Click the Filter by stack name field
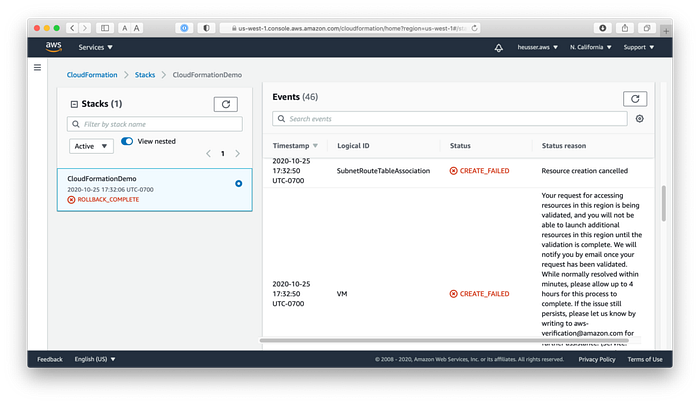The height and width of the screenshot is (404, 700). point(155,124)
